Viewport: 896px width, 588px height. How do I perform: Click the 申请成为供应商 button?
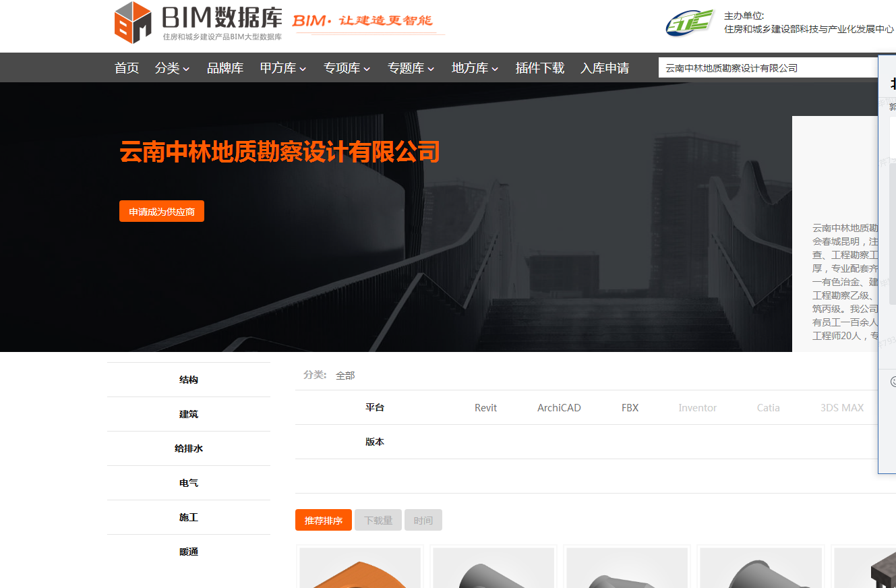pos(162,211)
